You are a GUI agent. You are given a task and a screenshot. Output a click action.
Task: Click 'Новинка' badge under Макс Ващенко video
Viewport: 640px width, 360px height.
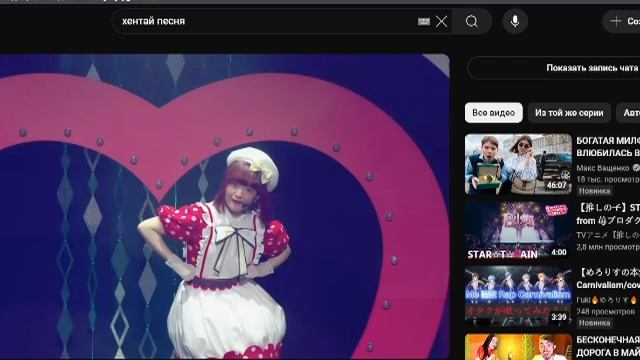point(594,191)
